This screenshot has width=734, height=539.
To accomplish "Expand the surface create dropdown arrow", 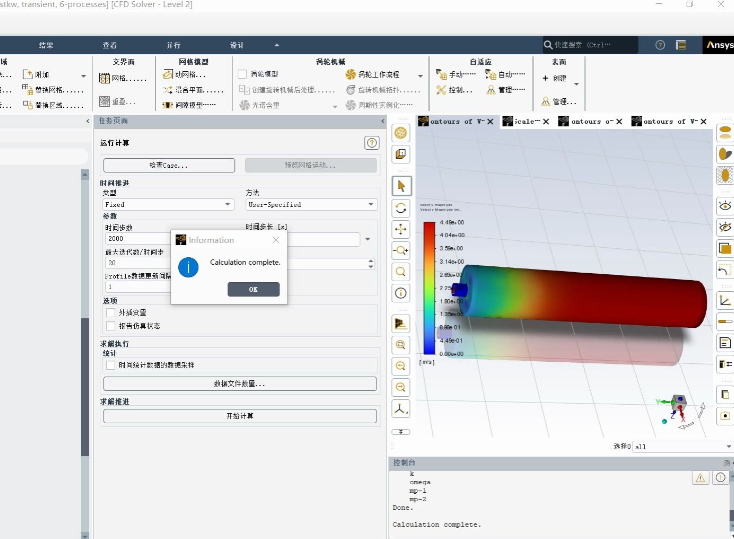I will point(577,84).
